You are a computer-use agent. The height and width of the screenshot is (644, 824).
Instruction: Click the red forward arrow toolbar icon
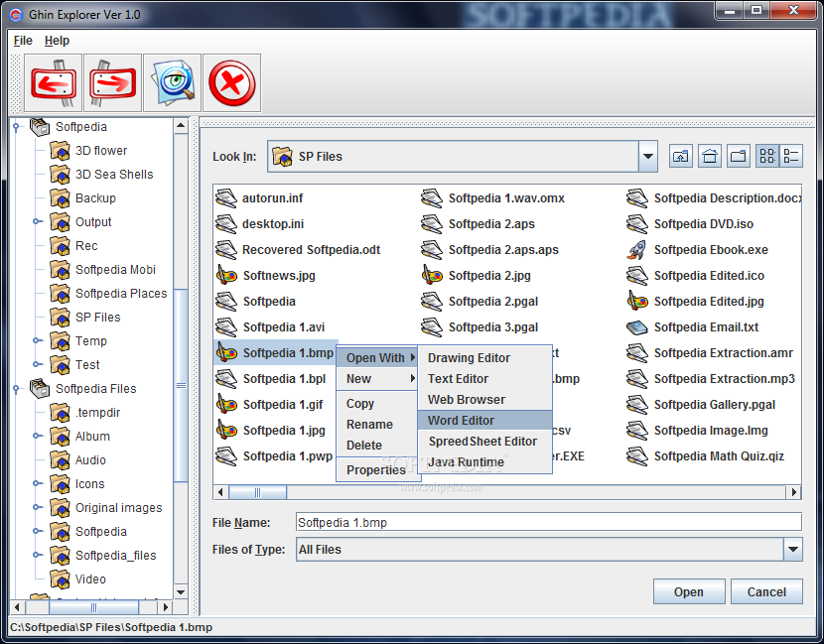112,83
